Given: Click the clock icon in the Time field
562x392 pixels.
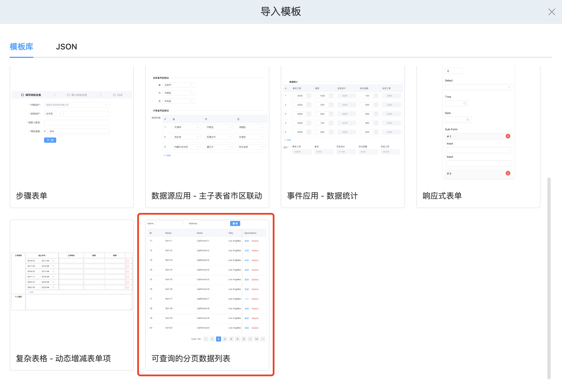Looking at the screenshot, I should pyautogui.click(x=465, y=104).
